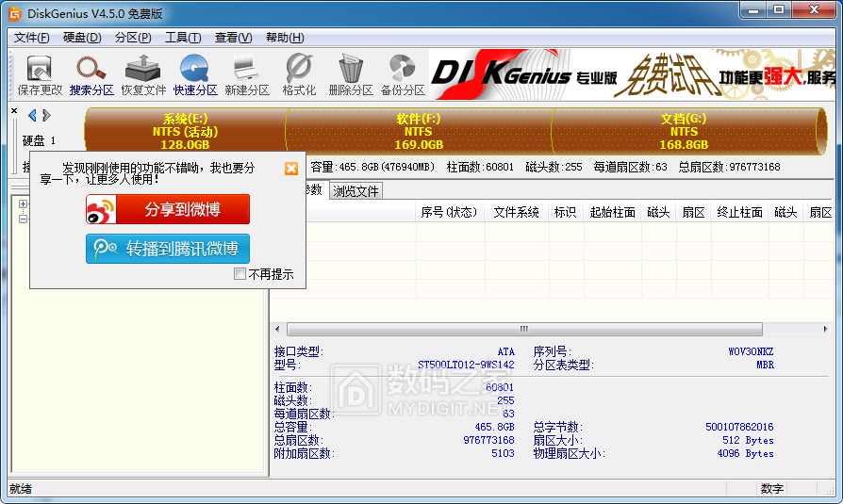Screen dimensions: 843x504
Task: Click the 标识 column header
Action: pyautogui.click(x=565, y=213)
